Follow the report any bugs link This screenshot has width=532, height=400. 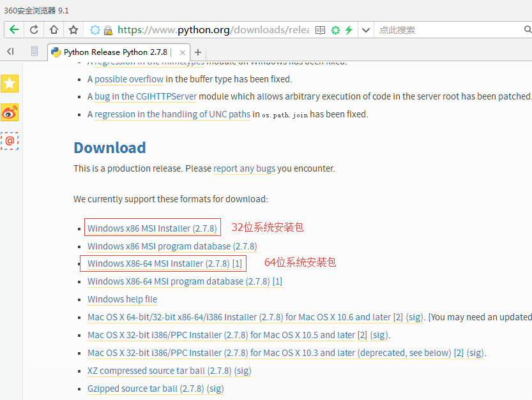click(244, 168)
